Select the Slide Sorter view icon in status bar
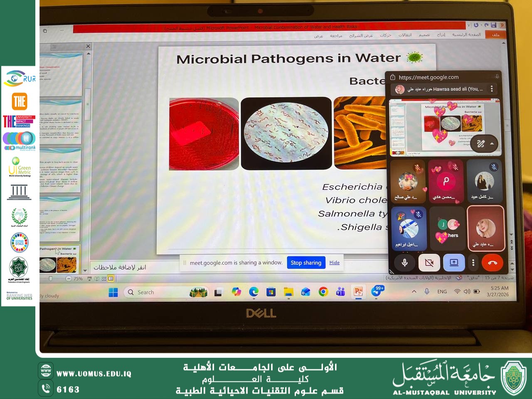The width and height of the screenshot is (532, 399). (x=103, y=278)
